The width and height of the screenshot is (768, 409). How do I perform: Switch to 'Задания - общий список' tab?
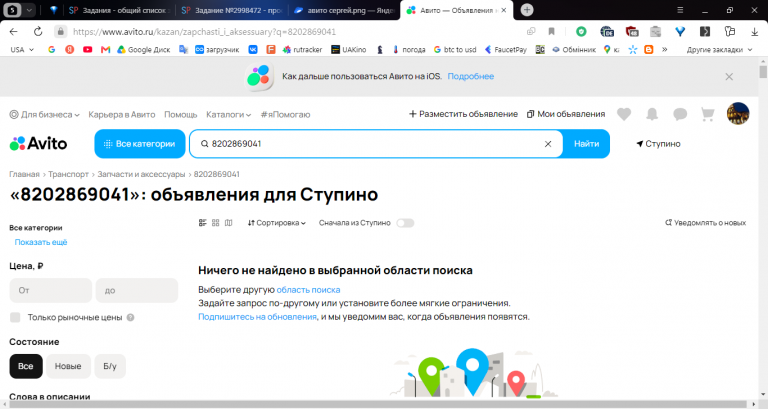(119, 10)
